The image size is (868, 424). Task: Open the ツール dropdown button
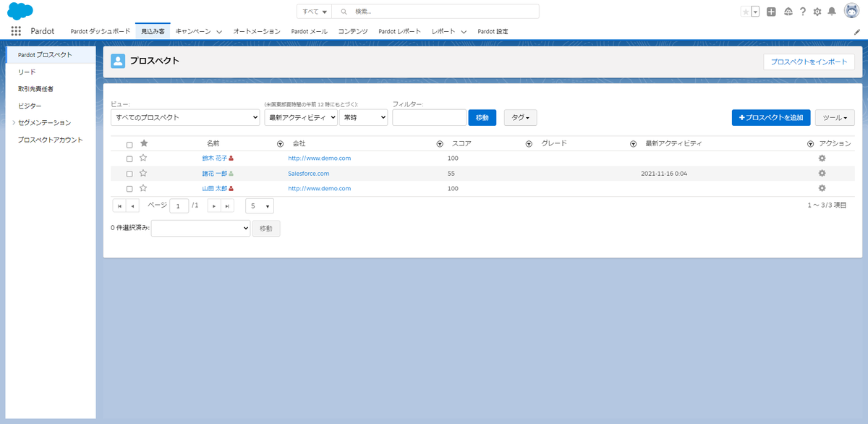click(x=835, y=117)
